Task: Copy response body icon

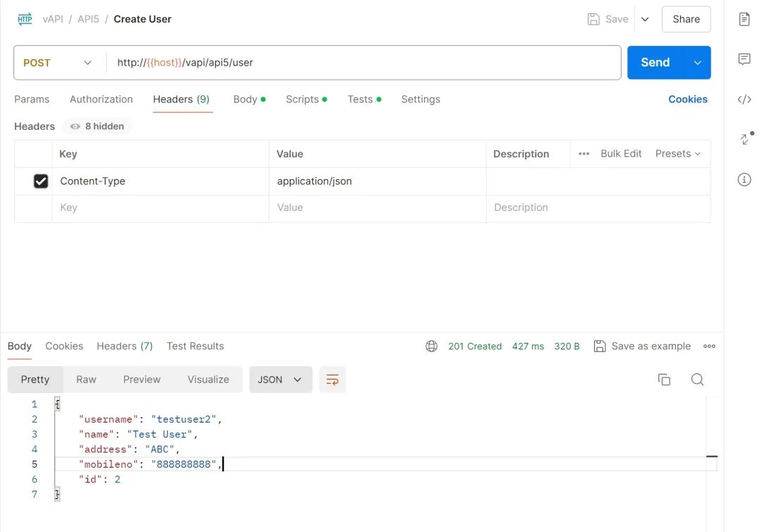Action: coord(664,380)
